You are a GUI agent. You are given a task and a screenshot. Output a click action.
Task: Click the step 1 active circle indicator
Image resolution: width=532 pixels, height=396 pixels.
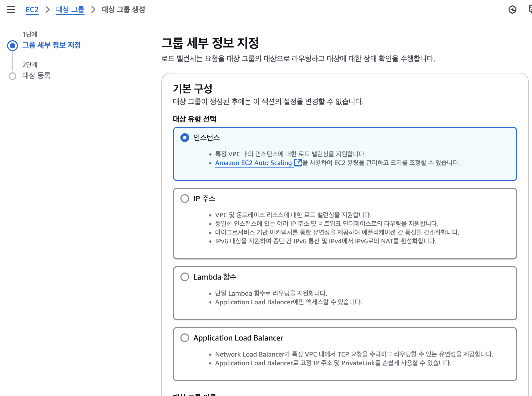pos(12,45)
